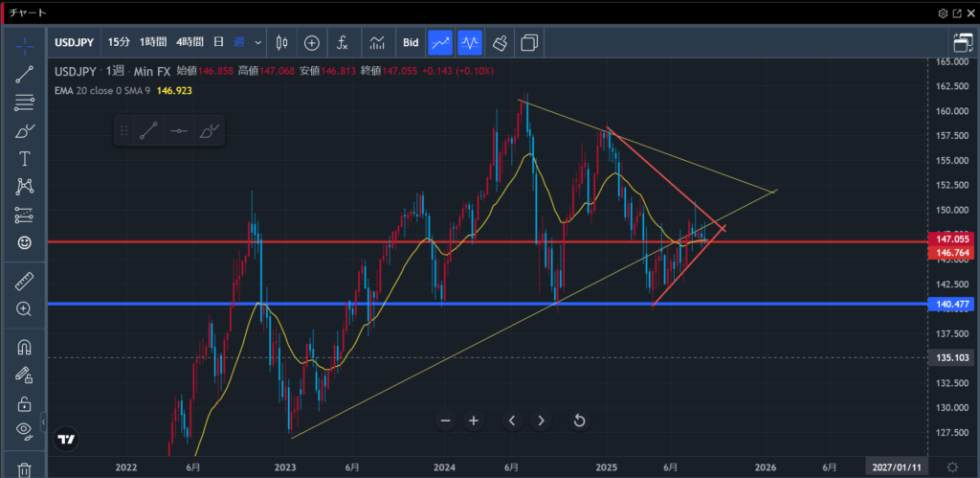Click the USDJPY 1週 Min FX legend title

pos(113,72)
